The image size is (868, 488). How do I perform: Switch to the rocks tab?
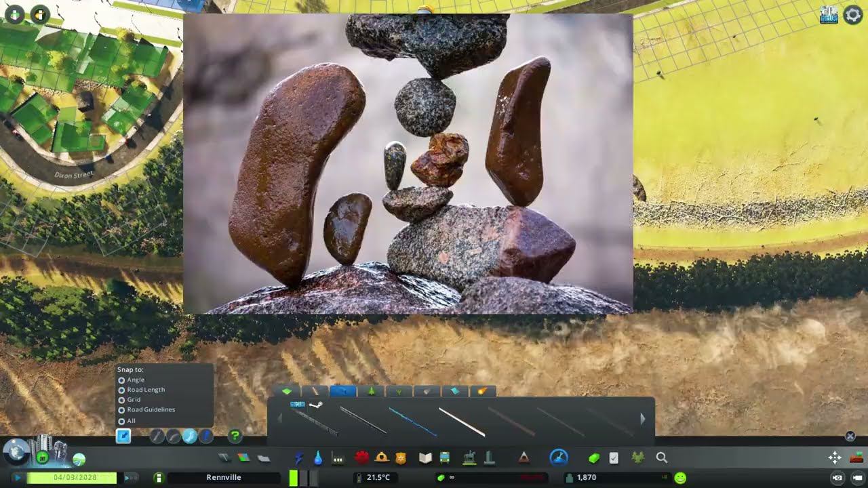coord(427,391)
